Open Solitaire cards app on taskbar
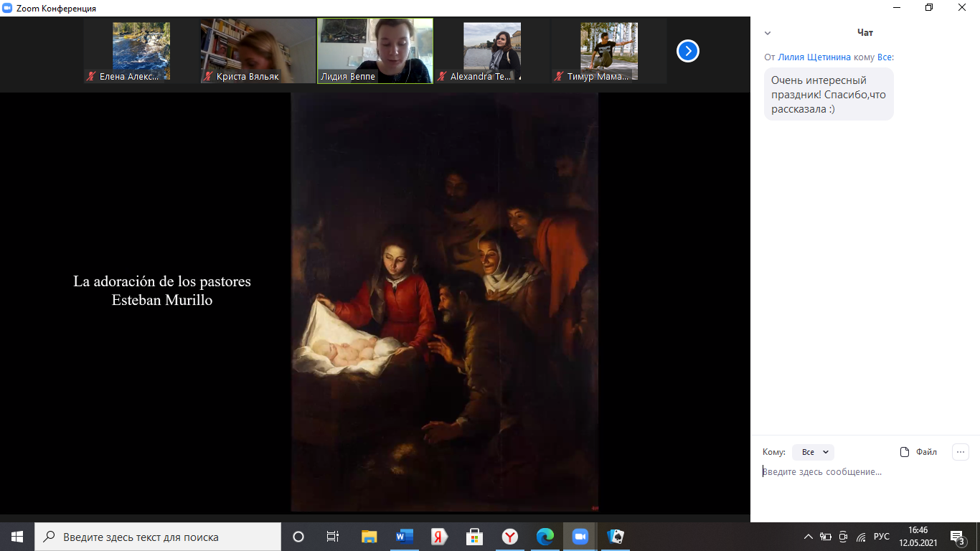Screen dimensions: 980x551 coord(615,537)
